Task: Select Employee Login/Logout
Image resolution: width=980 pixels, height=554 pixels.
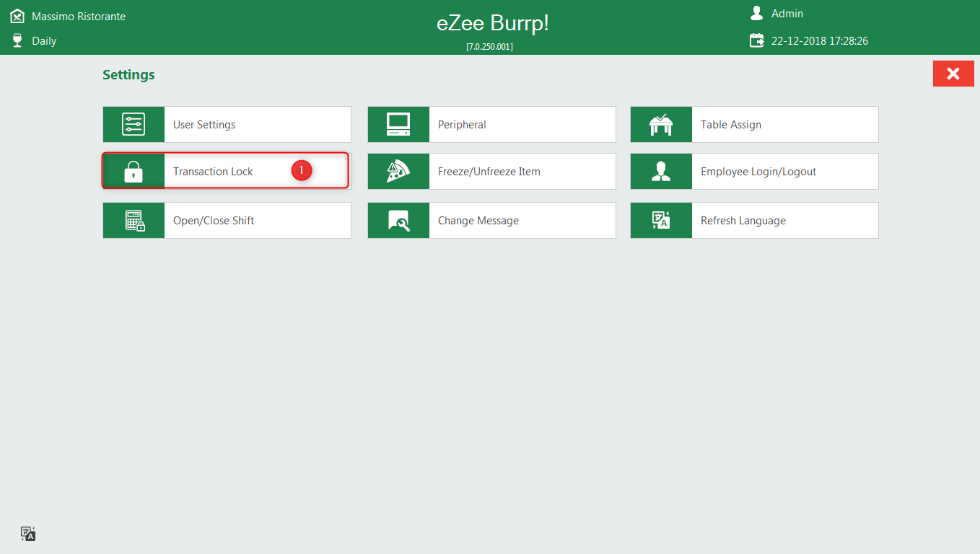Action: (x=754, y=172)
